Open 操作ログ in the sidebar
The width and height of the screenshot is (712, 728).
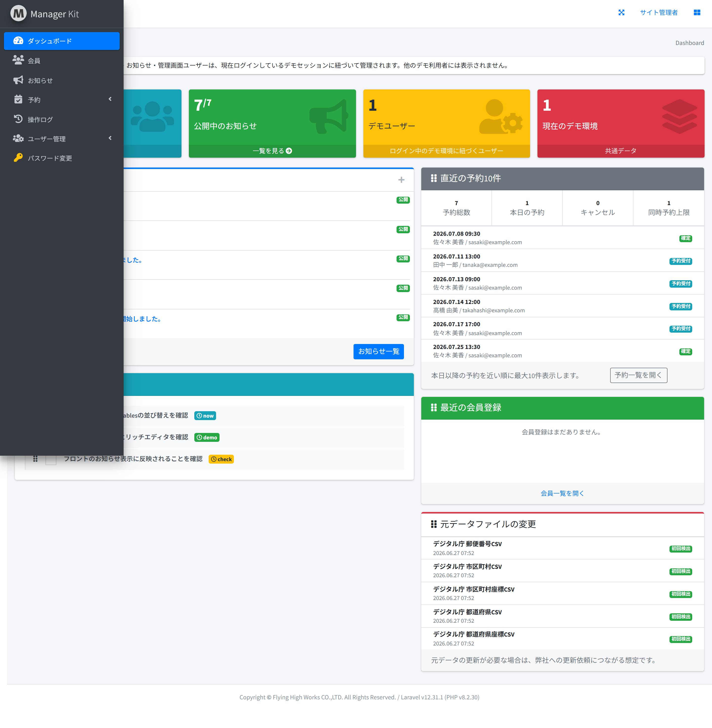pyautogui.click(x=62, y=119)
